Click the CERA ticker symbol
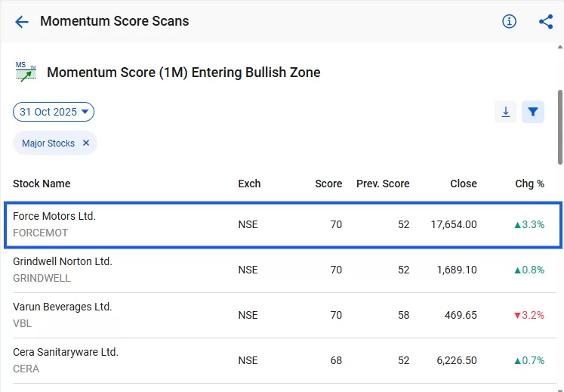This screenshot has width=564, height=392. point(26,369)
